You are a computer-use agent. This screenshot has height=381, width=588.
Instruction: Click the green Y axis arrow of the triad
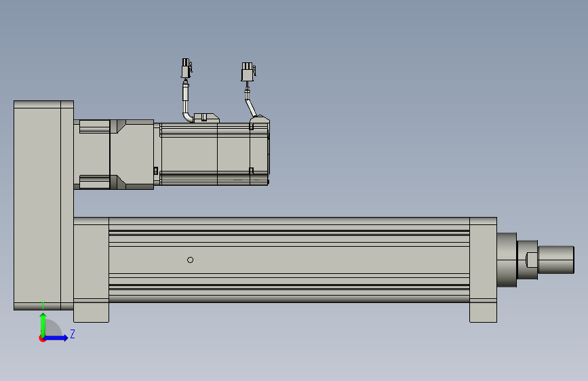pyautogui.click(x=43, y=324)
